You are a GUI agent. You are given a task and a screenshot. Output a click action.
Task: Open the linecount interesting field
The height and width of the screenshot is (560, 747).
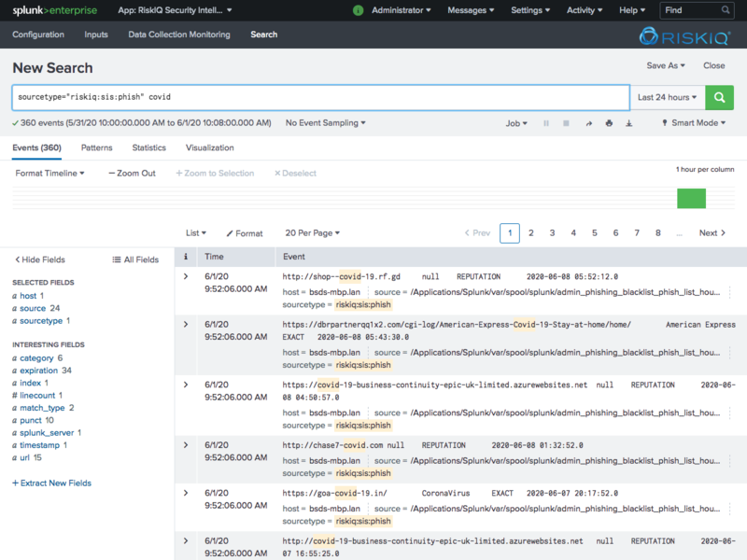pyautogui.click(x=37, y=395)
